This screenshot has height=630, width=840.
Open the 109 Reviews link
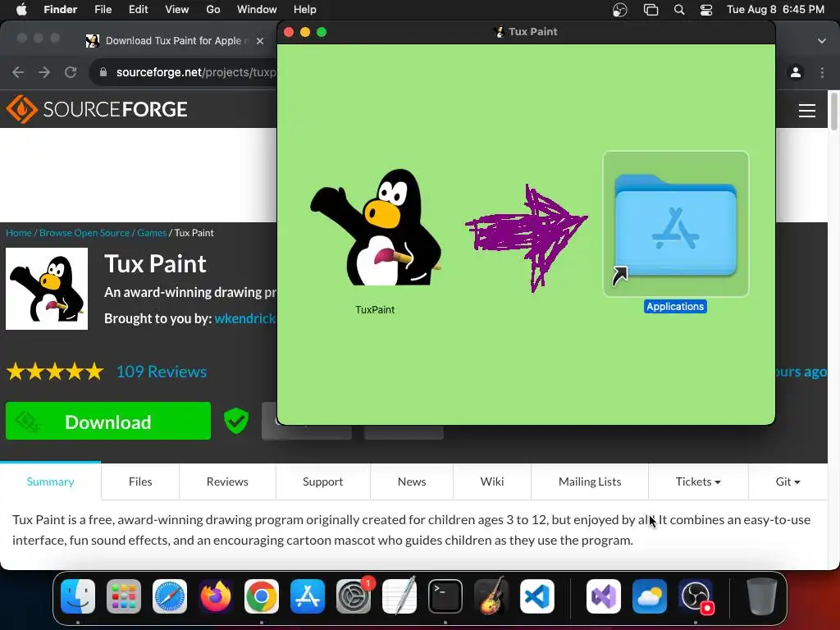(x=162, y=372)
